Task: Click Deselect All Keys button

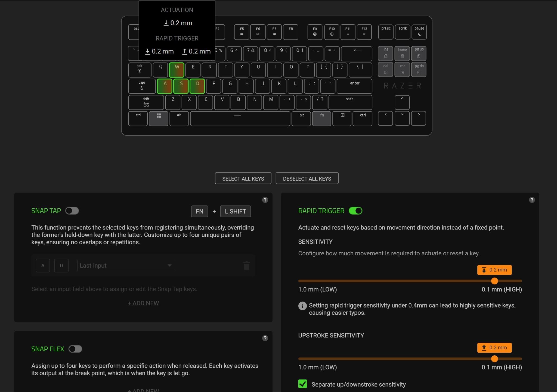Action: click(x=307, y=178)
